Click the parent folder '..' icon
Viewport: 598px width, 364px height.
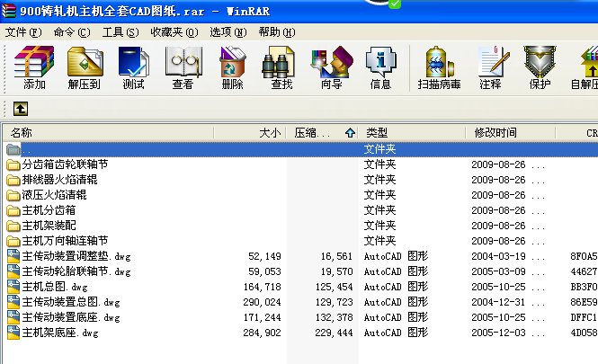coord(13,149)
